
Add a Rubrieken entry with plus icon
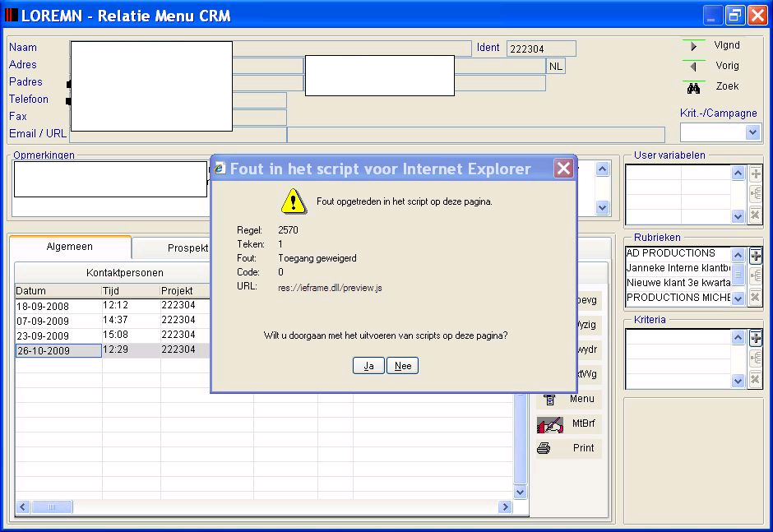coord(755,256)
